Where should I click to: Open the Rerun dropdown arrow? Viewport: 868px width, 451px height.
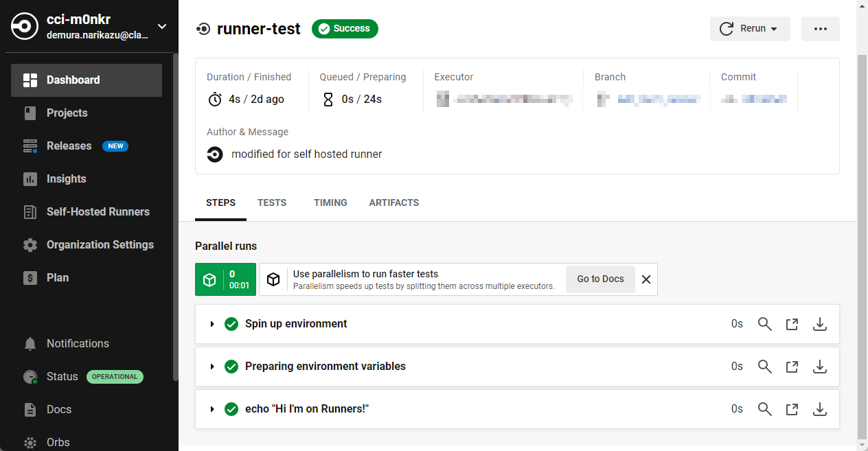coord(774,28)
